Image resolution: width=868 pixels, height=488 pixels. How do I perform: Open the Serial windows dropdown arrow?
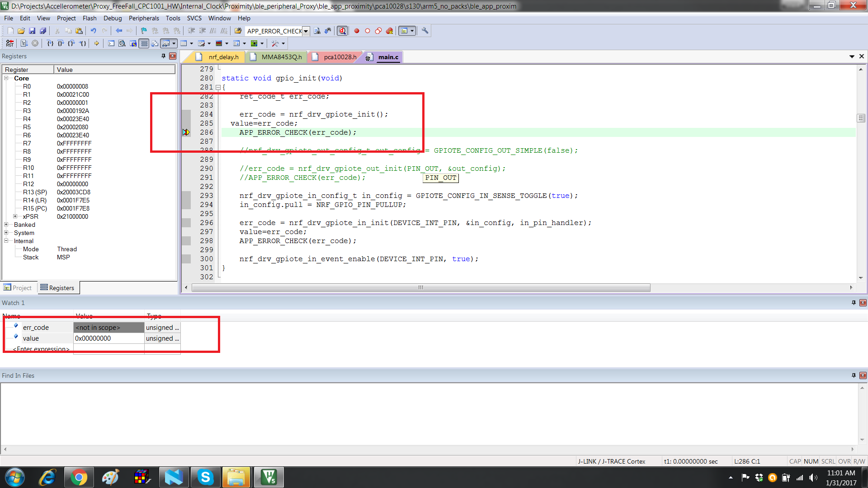(x=209, y=43)
